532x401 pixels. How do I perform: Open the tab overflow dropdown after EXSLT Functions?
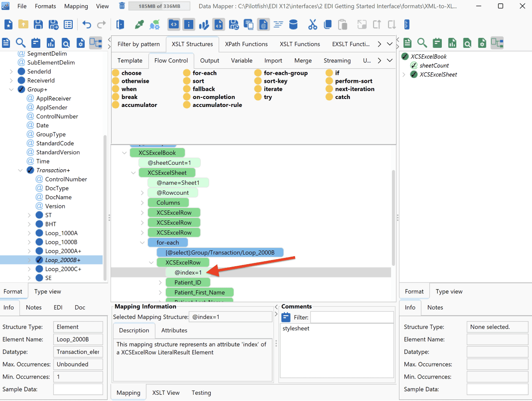389,44
